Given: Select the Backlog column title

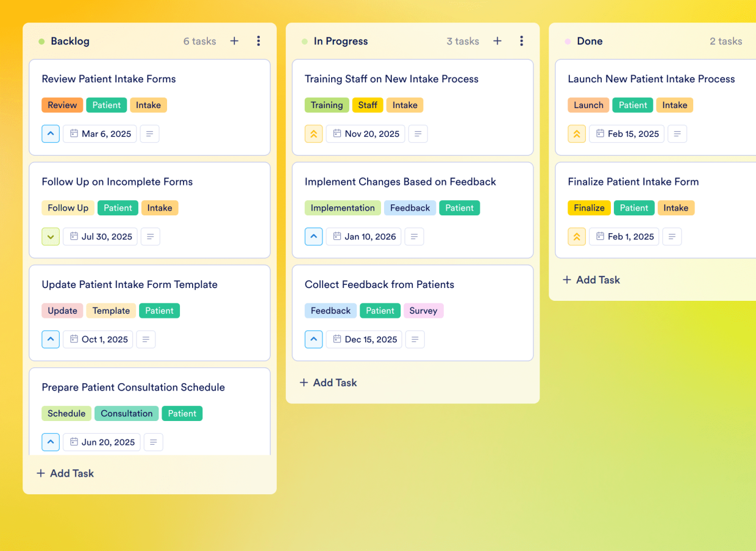Looking at the screenshot, I should (69, 41).
